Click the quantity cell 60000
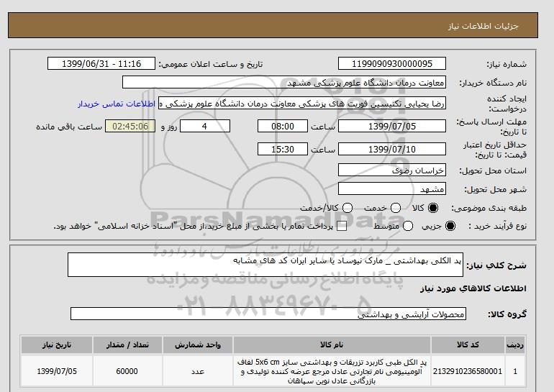 (x=127, y=371)
